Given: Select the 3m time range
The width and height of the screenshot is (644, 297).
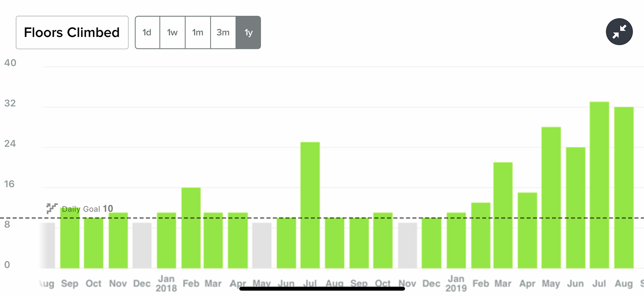Looking at the screenshot, I should (x=223, y=33).
